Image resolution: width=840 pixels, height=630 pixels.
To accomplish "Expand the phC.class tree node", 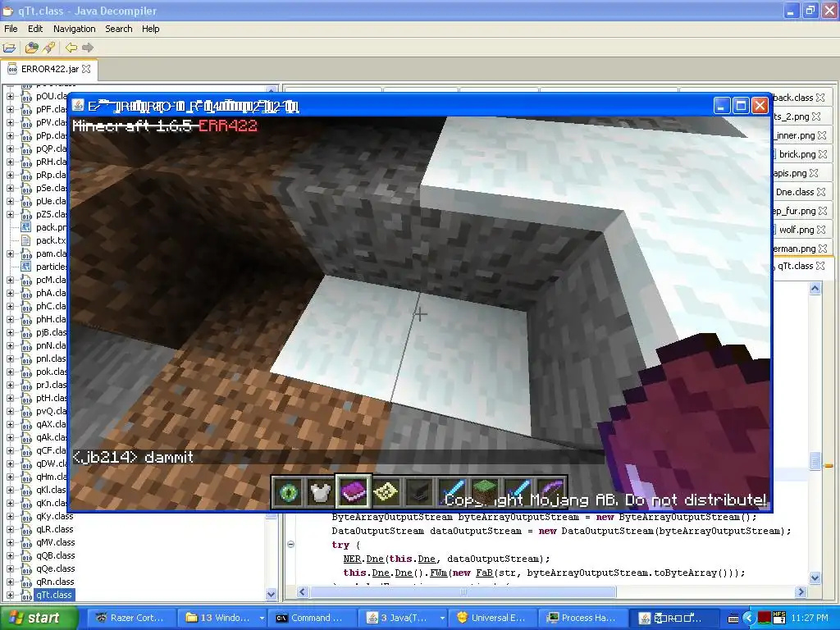I will click(x=10, y=306).
